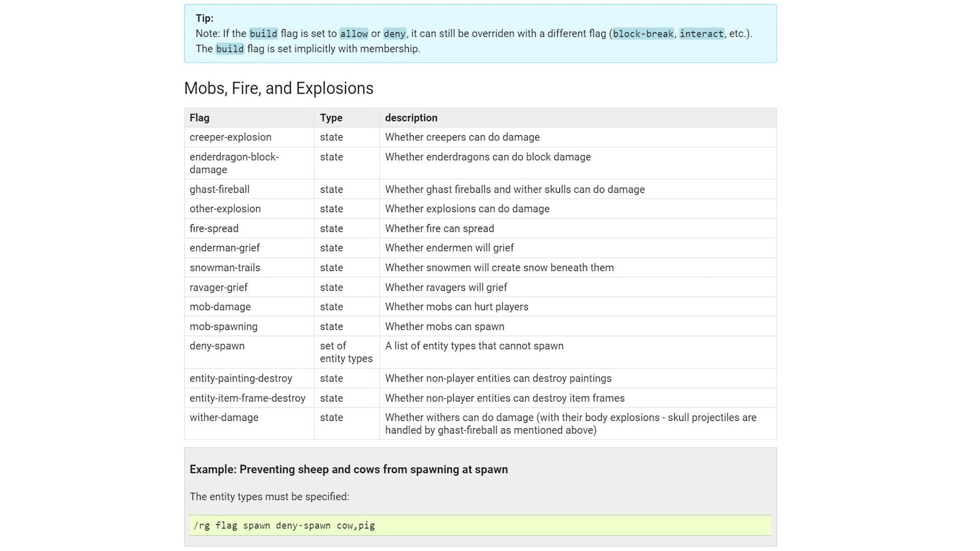Click the enderdragon-block-damage flag name
The image size is (980, 551).
pos(234,163)
